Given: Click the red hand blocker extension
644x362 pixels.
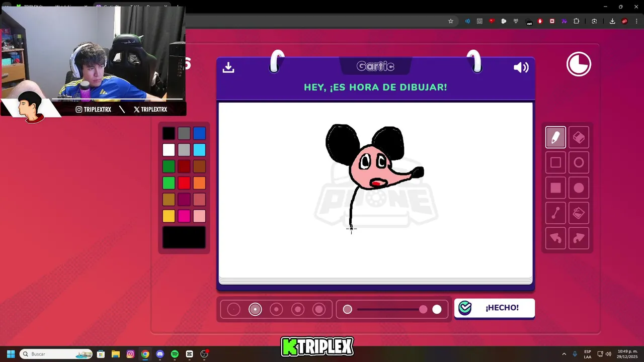Looking at the screenshot, I should tap(540, 21).
